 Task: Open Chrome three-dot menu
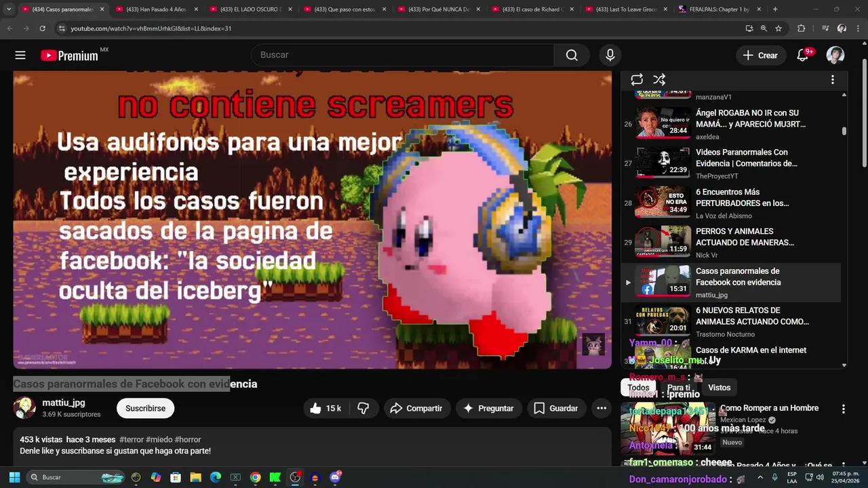coord(858,28)
